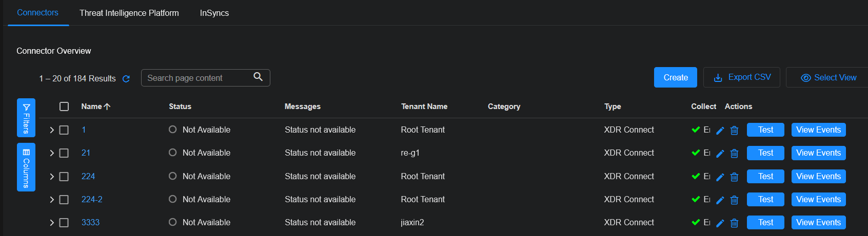Open the Columns side panel
The image size is (868, 236).
26,167
